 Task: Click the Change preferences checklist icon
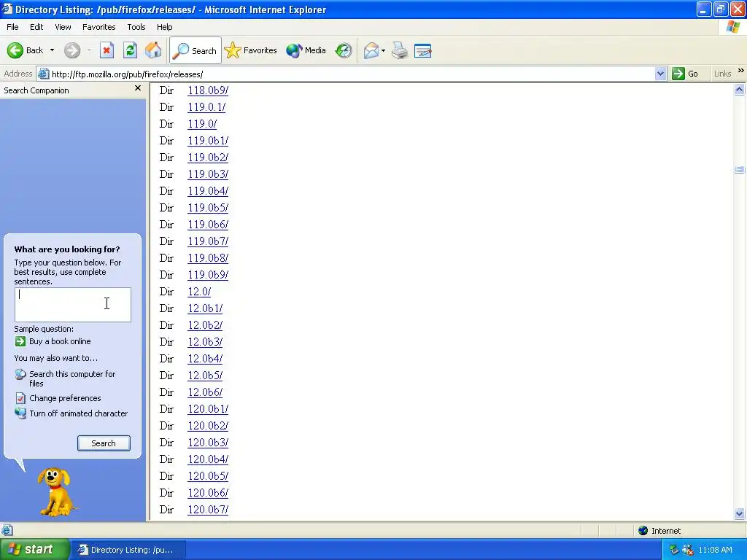pos(20,398)
